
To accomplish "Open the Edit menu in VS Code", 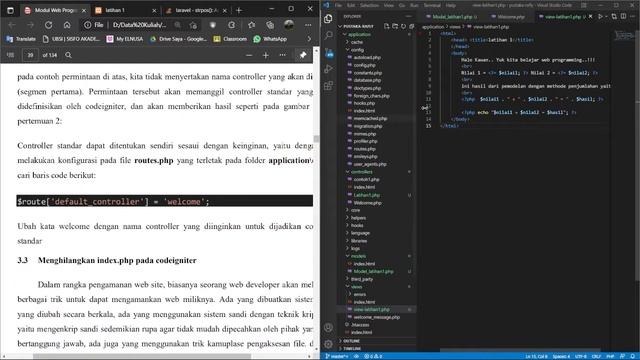I will [x=351, y=5].
